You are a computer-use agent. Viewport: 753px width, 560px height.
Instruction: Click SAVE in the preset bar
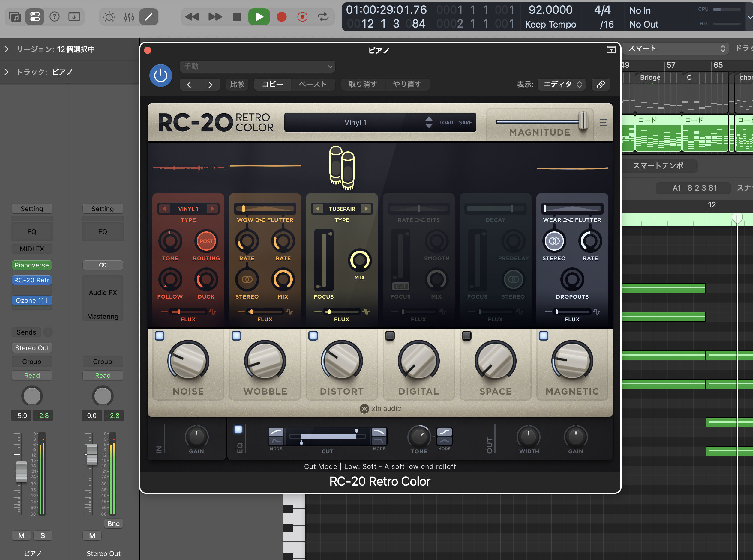tap(465, 123)
